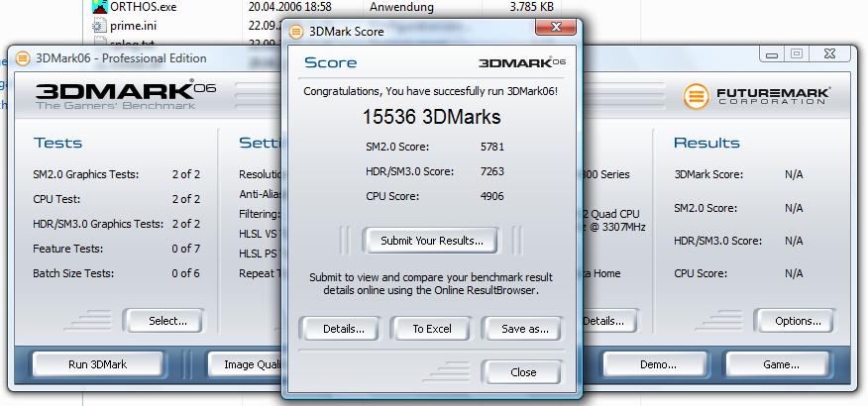Close the 3DMark Score dialog via Close button

click(522, 372)
